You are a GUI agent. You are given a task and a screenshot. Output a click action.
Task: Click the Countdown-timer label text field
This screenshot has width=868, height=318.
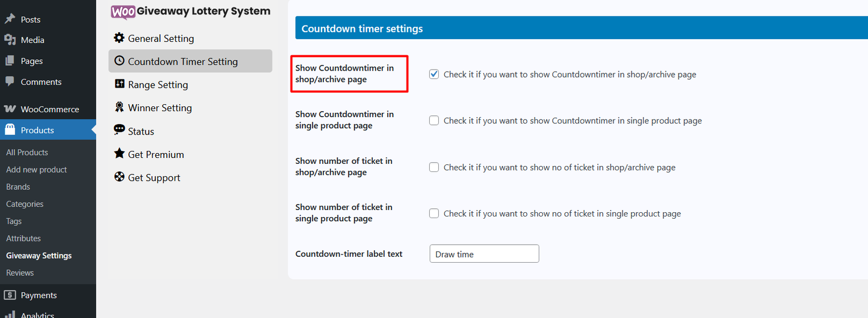[x=484, y=254]
